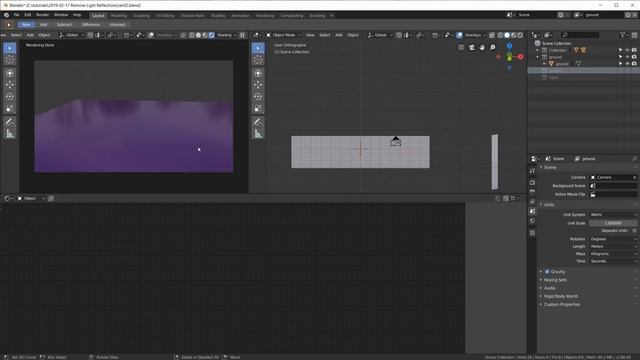Click the zoom view magnifier icon

[x=493, y=47]
